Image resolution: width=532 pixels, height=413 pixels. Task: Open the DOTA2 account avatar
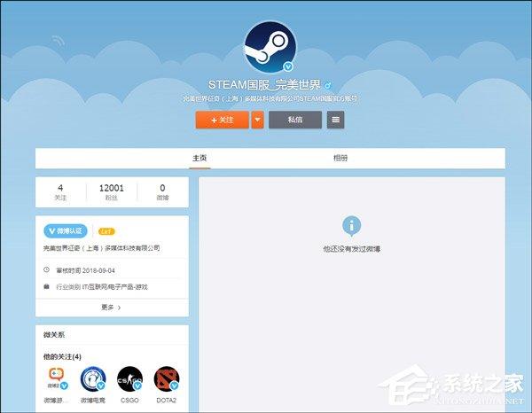pyautogui.click(x=167, y=379)
